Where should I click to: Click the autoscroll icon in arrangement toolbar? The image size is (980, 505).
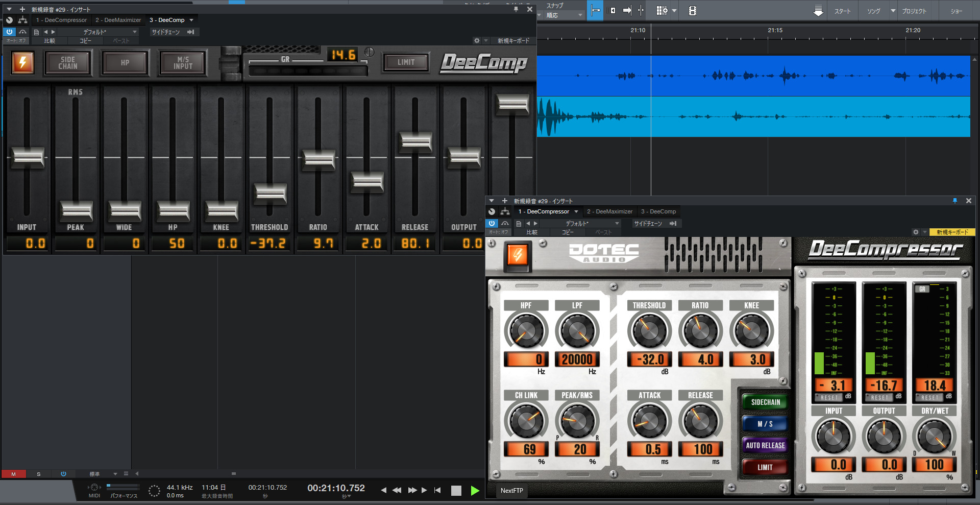tap(627, 10)
